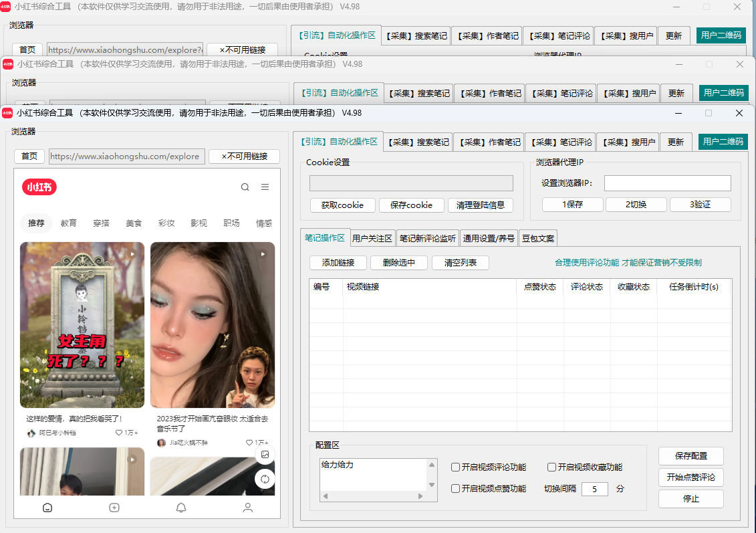Click the down arrow of comment textbox scrollbar
The width and height of the screenshot is (756, 533).
(x=432, y=485)
